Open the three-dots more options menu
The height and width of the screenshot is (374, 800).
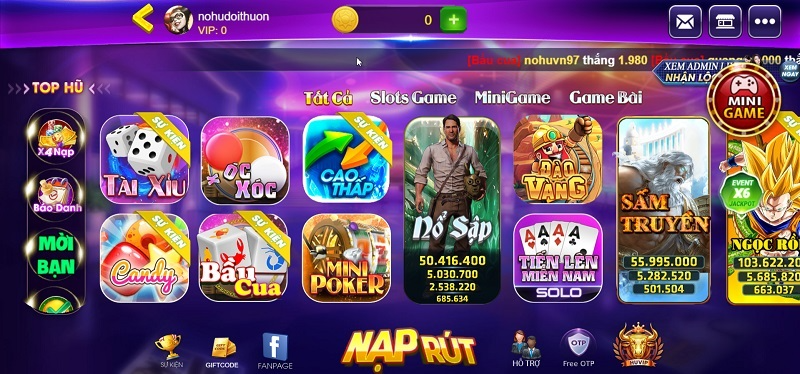(764, 21)
